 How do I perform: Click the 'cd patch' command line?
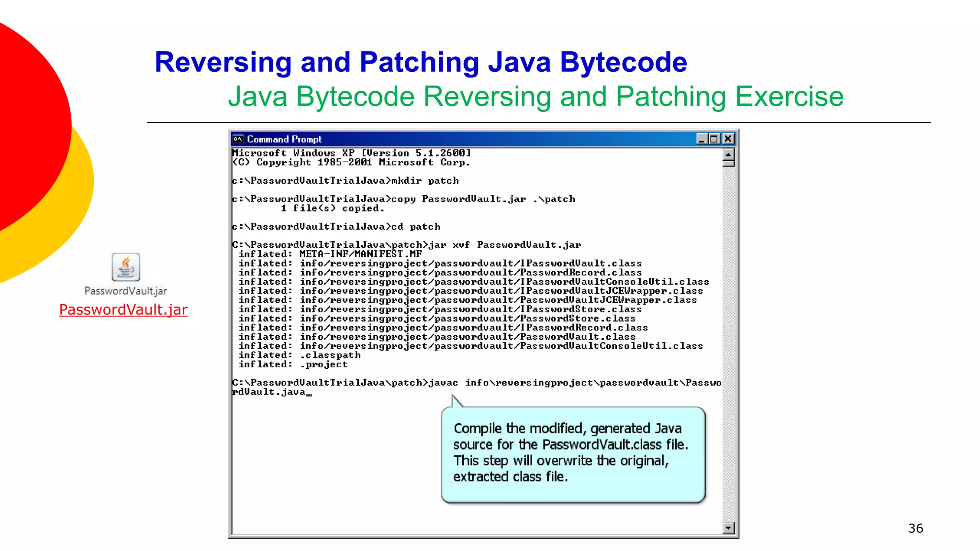pyautogui.click(x=336, y=227)
